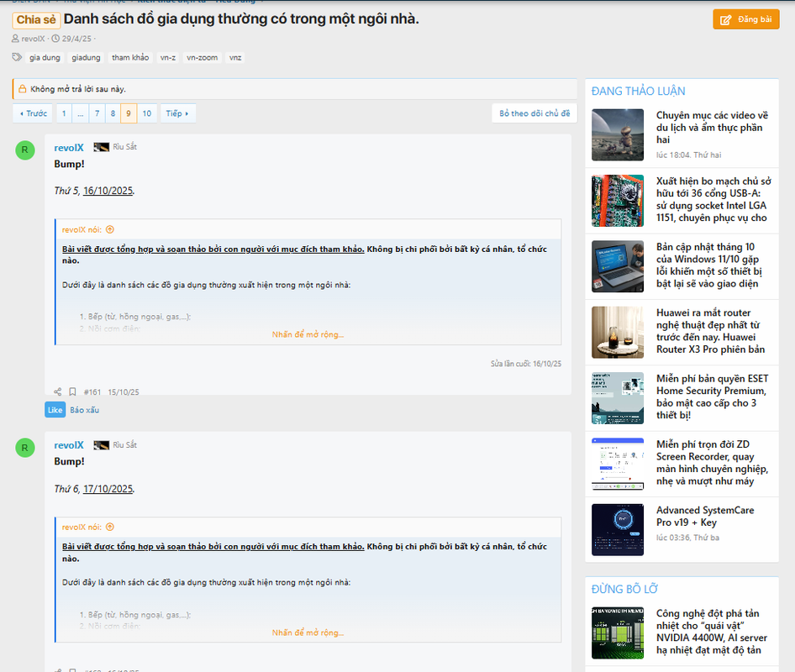Viewport: 795px width, 672px height.
Task: Click the 17/10/2025 date link
Action: (108, 489)
